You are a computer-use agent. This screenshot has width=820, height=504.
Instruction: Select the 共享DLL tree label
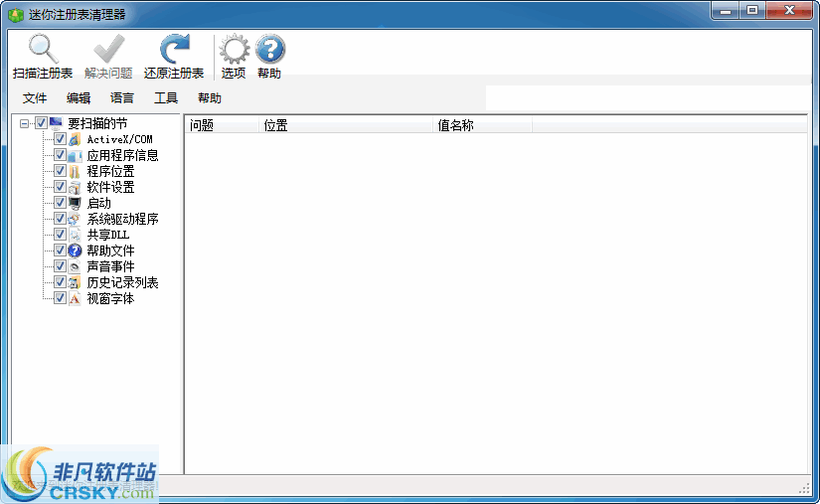coord(108,235)
